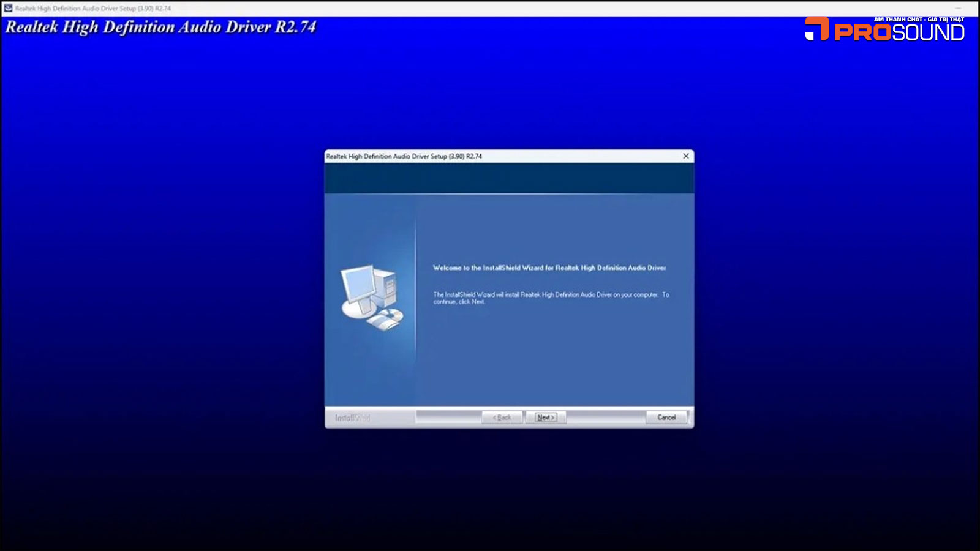This screenshot has width=980, height=551.
Task: Minimize the main setup window
Action: click(959, 8)
